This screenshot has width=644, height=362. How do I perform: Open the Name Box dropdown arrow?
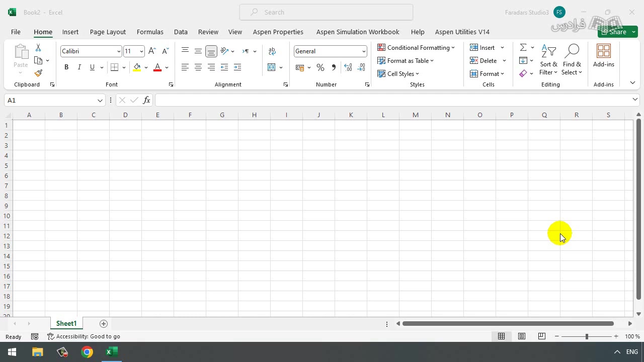pyautogui.click(x=100, y=100)
